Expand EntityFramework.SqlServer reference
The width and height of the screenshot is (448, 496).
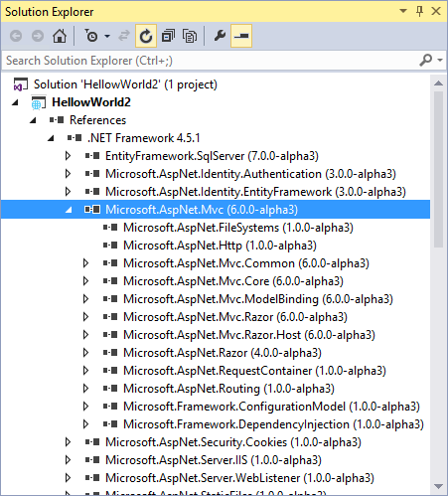tap(68, 156)
